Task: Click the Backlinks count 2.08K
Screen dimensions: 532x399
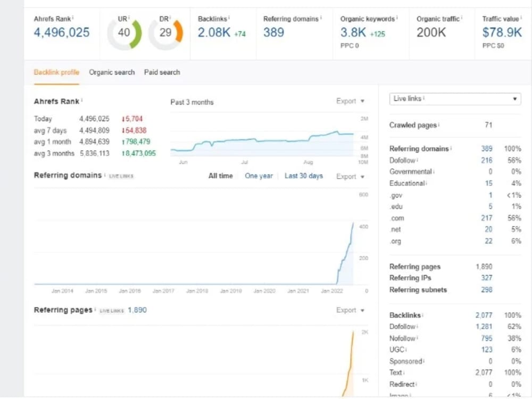Action: [x=214, y=32]
